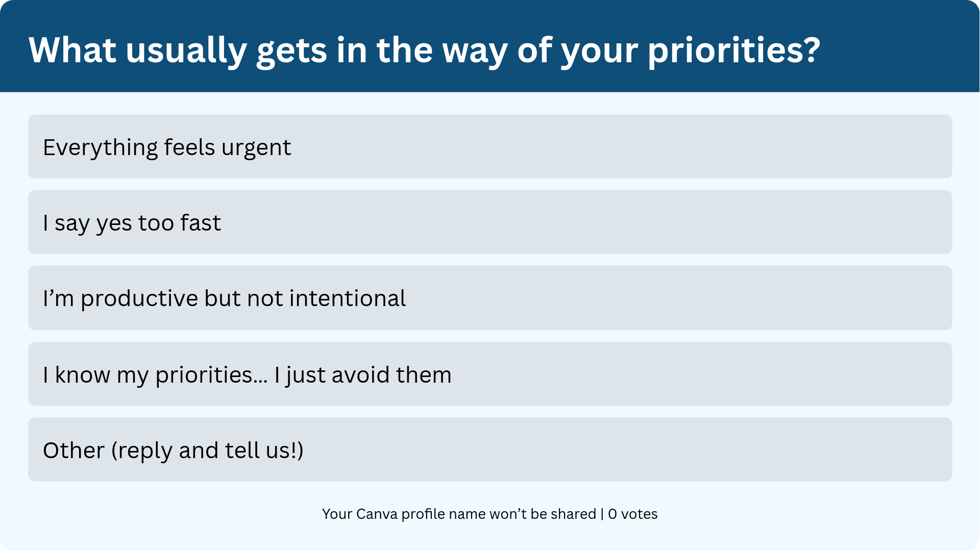Vote for "Everything feels urgent"

click(490, 146)
